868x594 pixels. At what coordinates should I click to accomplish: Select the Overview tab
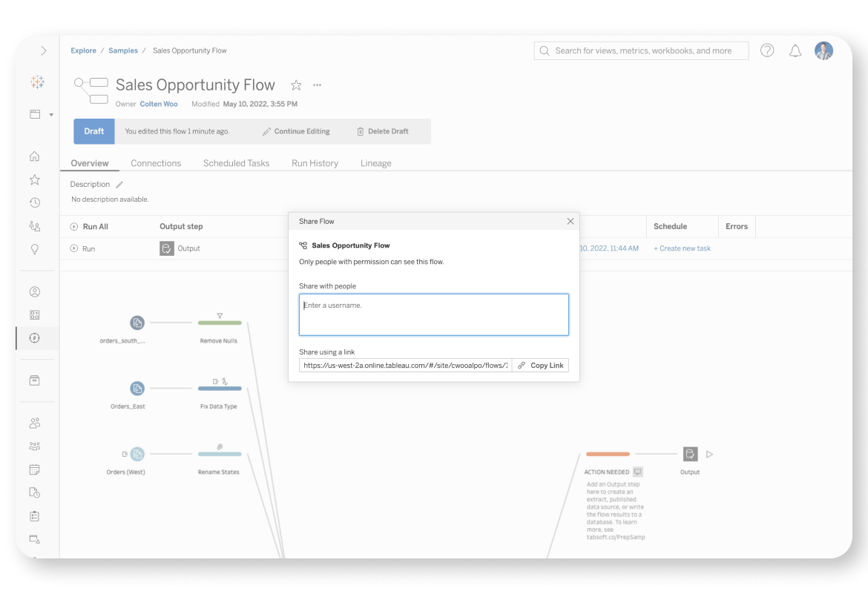click(90, 163)
